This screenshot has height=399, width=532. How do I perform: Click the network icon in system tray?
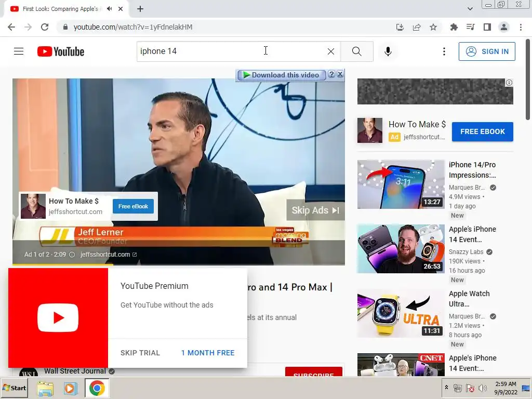click(458, 388)
